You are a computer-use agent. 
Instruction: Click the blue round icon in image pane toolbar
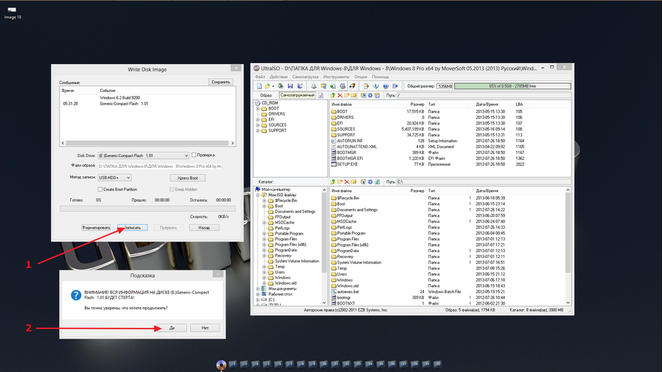370,95
